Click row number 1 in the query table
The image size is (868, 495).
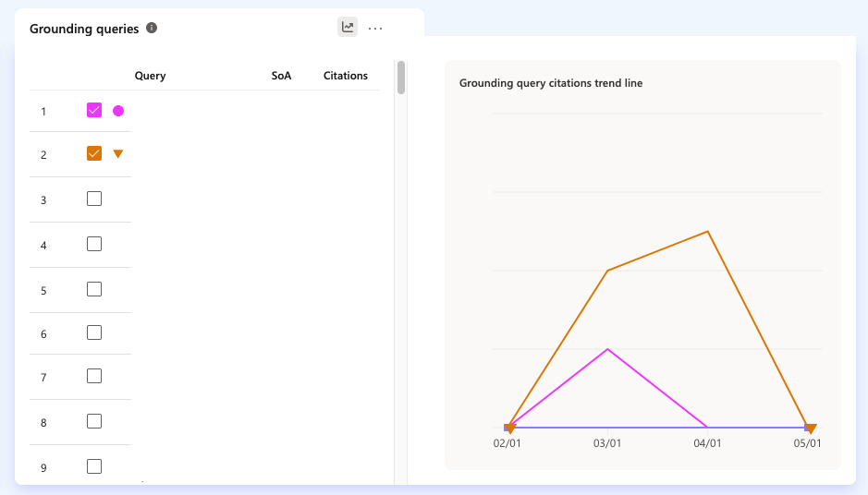43,112
